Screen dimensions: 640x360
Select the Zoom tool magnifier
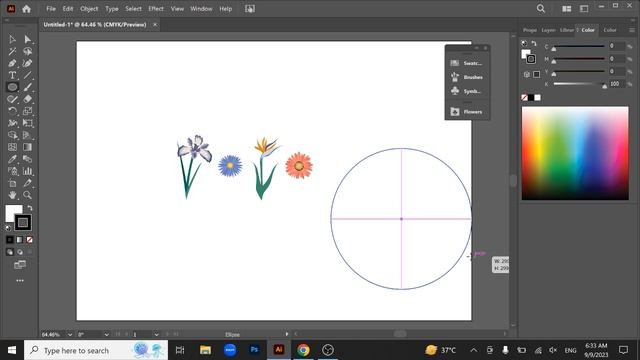pos(27,195)
